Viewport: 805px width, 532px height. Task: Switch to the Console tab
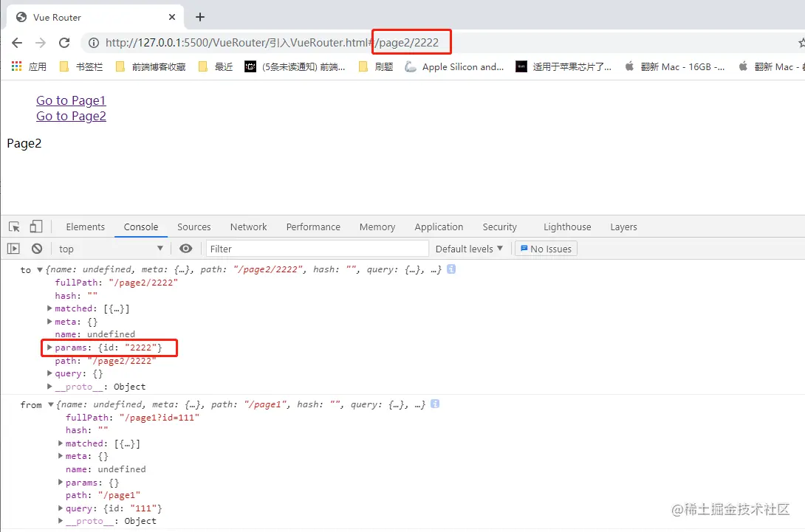[x=140, y=227]
